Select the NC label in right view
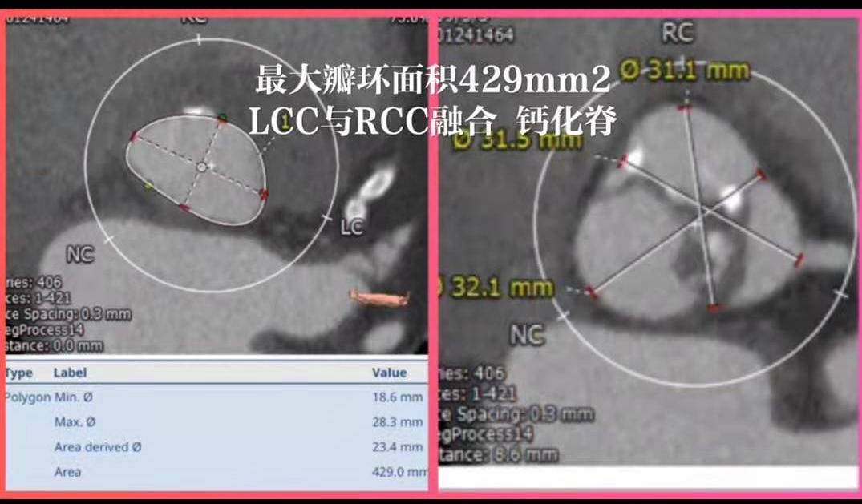 tap(527, 335)
